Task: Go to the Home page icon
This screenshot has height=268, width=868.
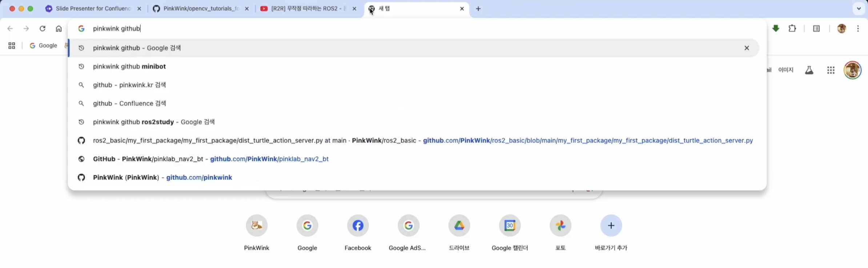Action: click(x=59, y=28)
